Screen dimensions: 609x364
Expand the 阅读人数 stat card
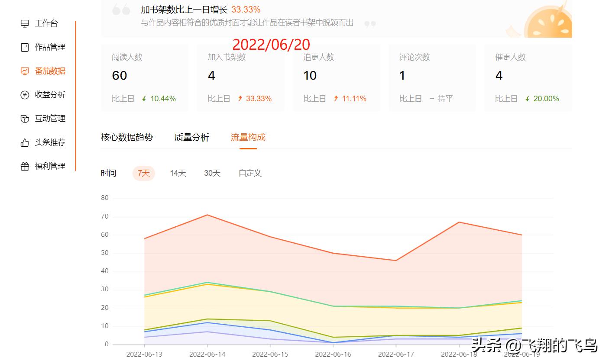[145, 78]
